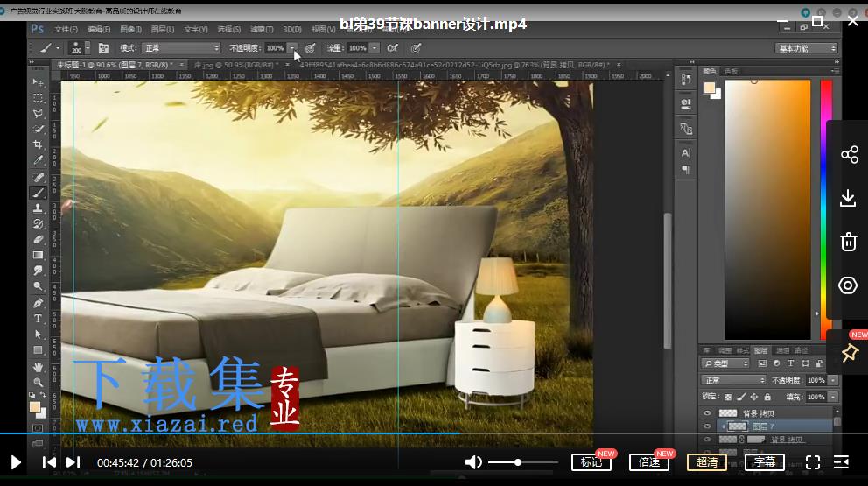Click the foreground color swatch in toolbox

[34, 407]
